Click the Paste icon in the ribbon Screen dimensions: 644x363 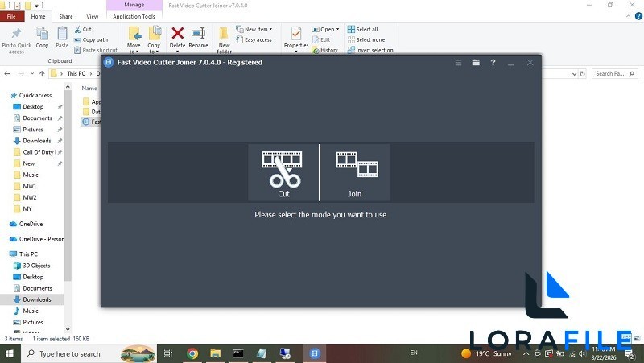tap(62, 38)
